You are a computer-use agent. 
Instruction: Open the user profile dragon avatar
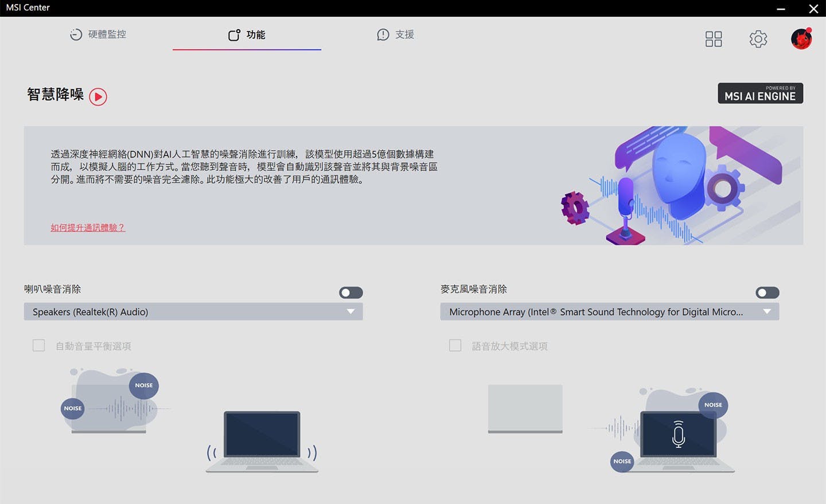click(x=801, y=39)
